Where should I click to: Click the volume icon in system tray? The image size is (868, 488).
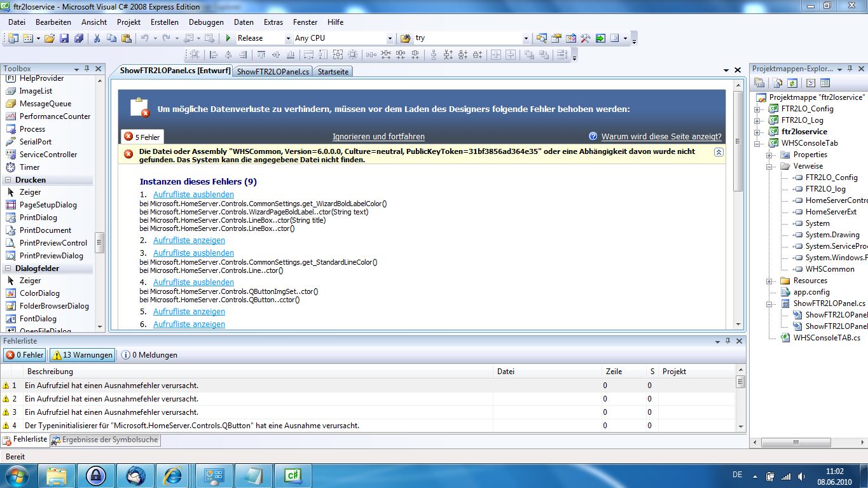coord(801,476)
